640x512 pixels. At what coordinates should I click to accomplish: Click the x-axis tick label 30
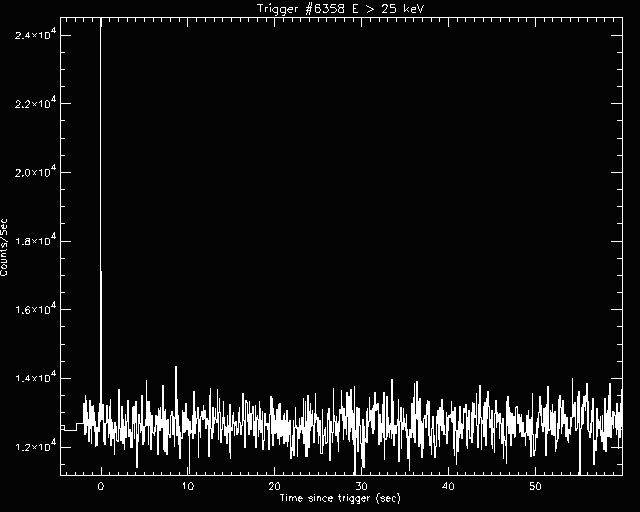[x=361, y=486]
